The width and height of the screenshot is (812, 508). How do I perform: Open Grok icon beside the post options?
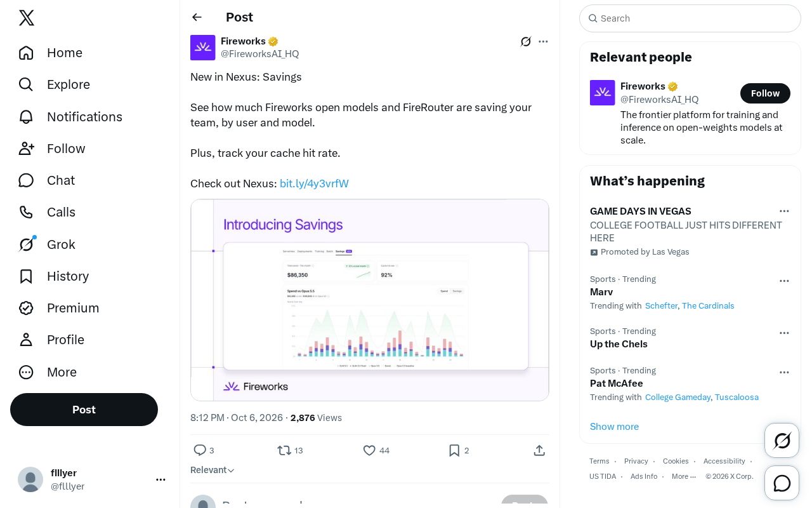(526, 41)
